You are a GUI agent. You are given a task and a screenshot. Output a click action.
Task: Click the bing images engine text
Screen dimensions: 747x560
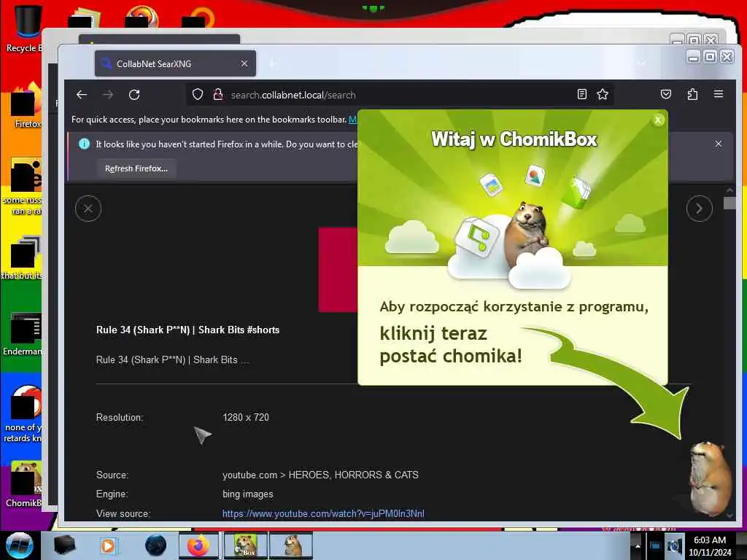(x=248, y=494)
